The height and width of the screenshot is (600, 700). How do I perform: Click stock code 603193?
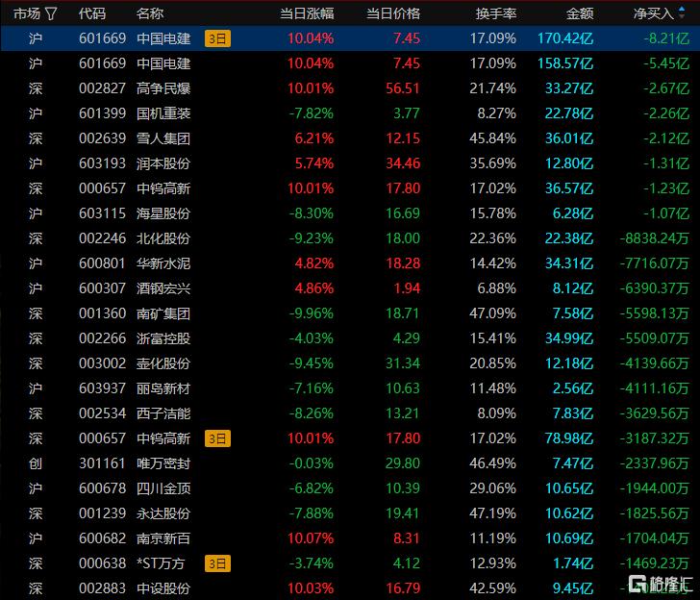(102, 163)
